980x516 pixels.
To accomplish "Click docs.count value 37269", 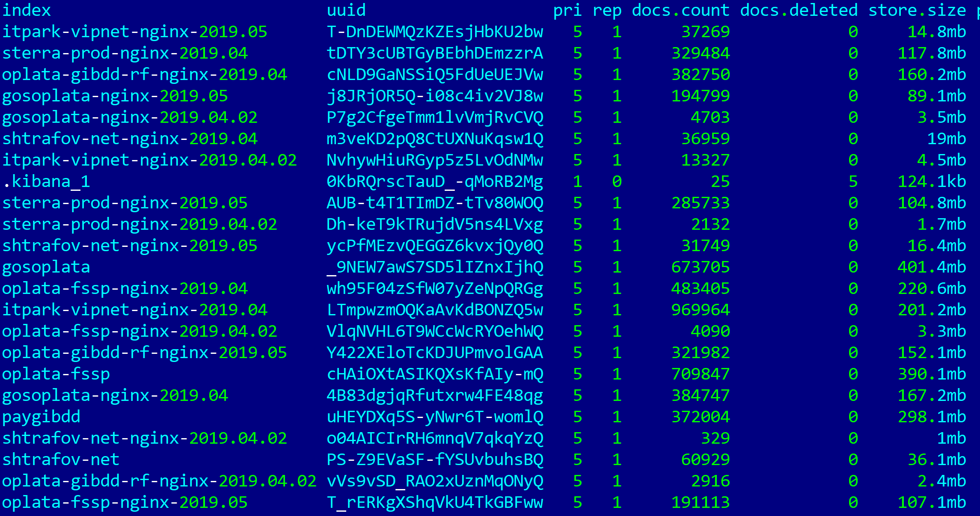I will click(705, 32).
